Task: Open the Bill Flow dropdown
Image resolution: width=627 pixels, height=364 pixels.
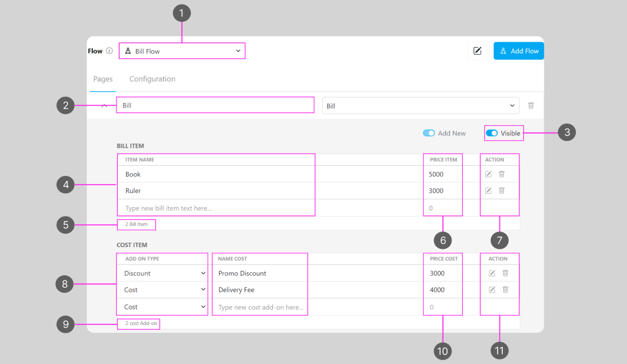Action: [x=182, y=51]
